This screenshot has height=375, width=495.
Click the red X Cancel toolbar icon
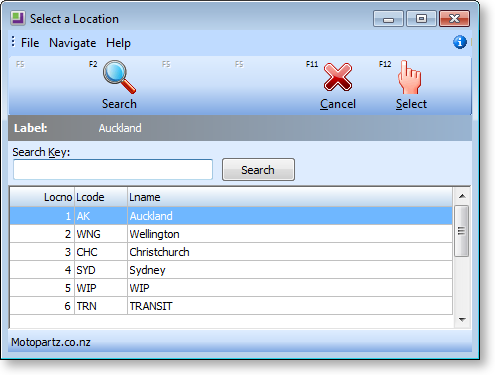338,77
